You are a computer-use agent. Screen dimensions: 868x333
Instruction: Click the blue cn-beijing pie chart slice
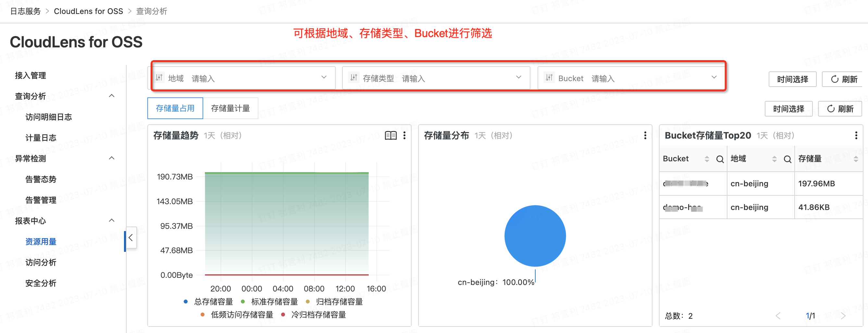[x=535, y=236]
